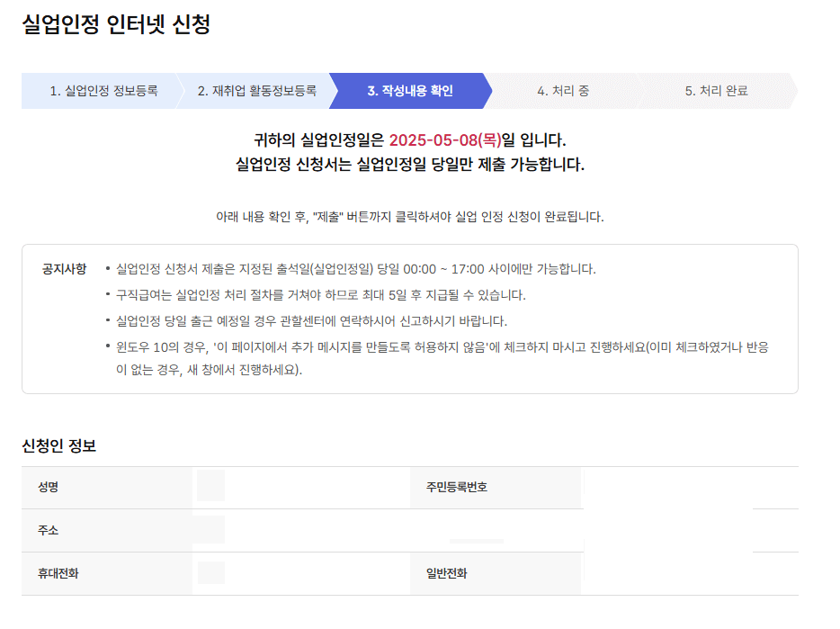The width and height of the screenshot is (840, 629).
Task: Click the 주소 label cell
Action: coord(107,530)
